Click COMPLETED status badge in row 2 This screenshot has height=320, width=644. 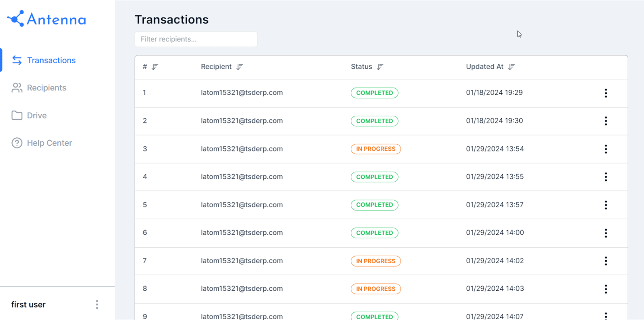374,121
